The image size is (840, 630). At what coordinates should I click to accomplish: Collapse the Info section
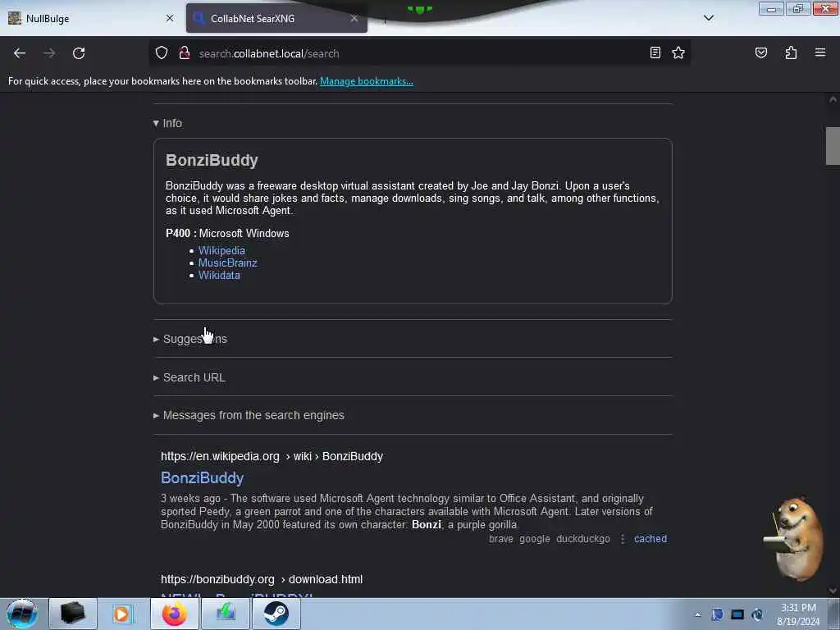point(167,123)
